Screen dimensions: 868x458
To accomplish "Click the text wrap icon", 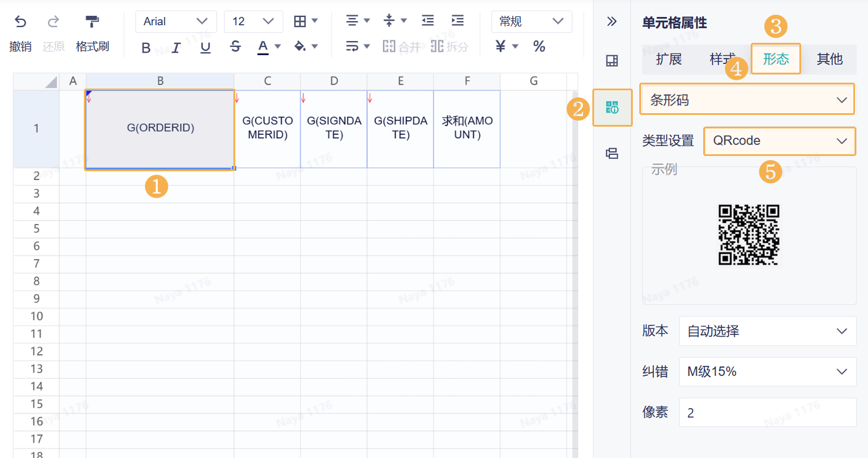I will click(352, 46).
